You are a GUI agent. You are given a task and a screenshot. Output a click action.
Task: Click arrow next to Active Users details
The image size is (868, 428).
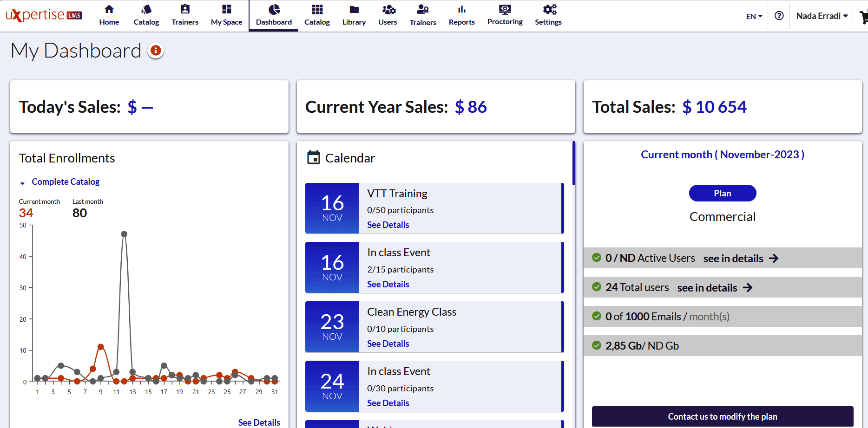tap(774, 258)
